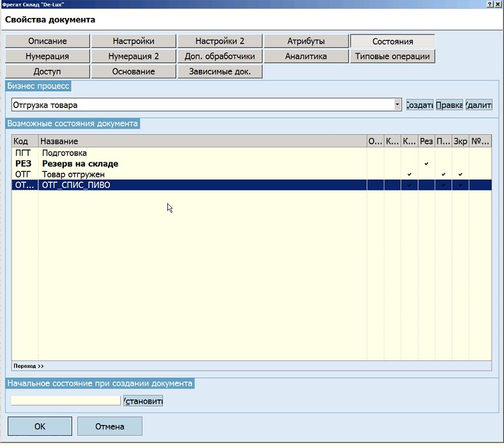
Task: Select the Подготовка state row
Action: click(251, 153)
